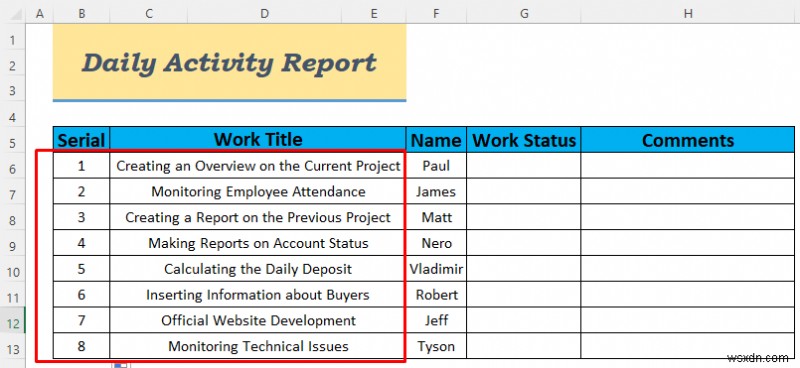The height and width of the screenshot is (368, 800).
Task: Select column C header
Action: [x=148, y=14]
